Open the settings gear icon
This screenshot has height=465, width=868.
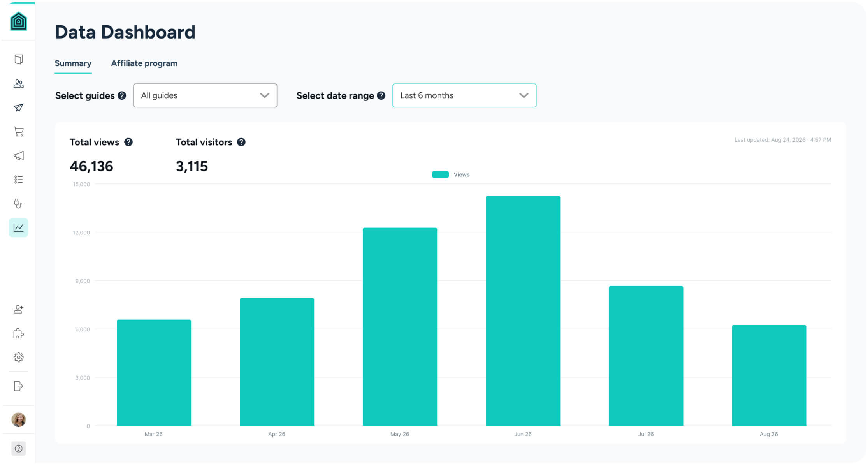point(18,357)
